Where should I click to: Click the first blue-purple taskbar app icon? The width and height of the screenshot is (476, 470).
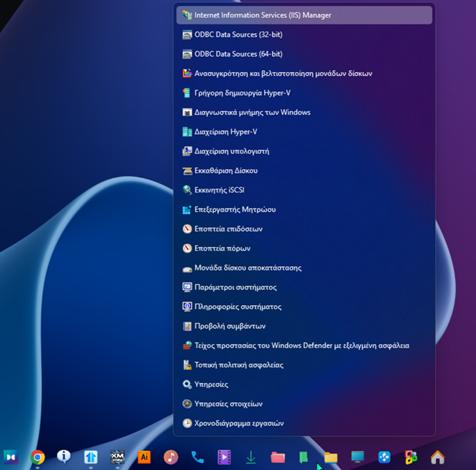tap(11, 457)
